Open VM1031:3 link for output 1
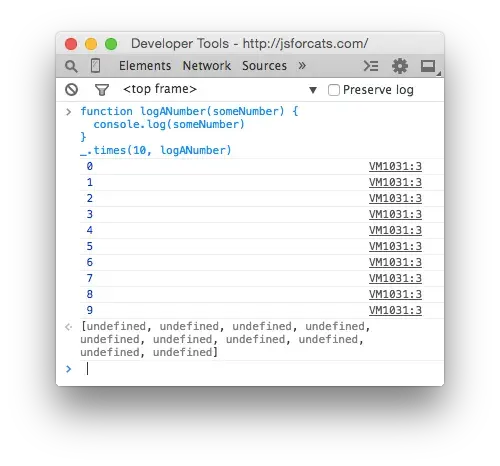500x466 pixels. (395, 182)
